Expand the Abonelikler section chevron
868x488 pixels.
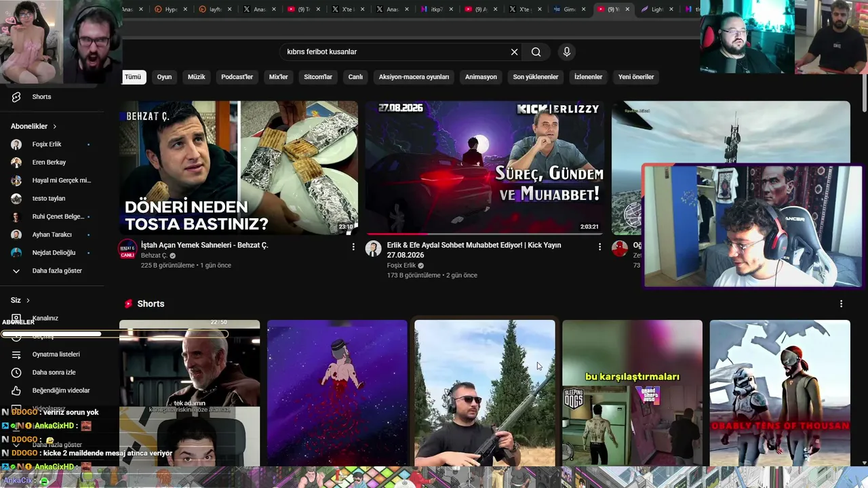(55, 127)
